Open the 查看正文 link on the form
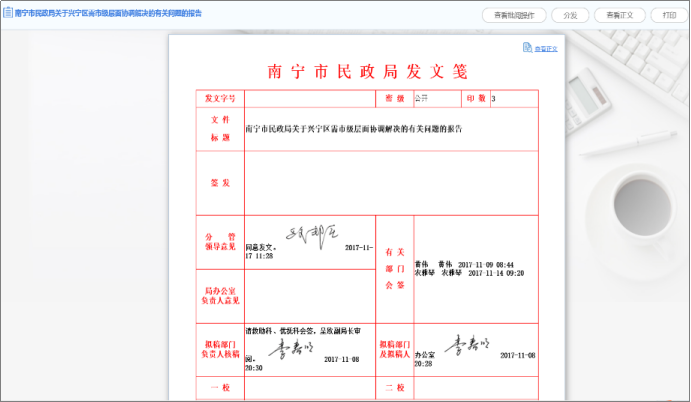 coord(545,48)
